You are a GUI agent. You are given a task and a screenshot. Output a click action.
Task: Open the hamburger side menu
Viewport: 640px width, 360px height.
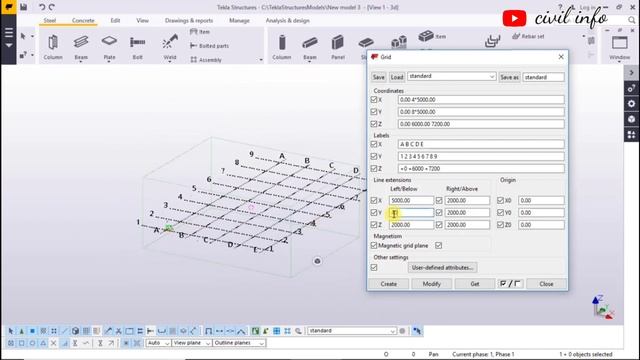click(x=9, y=33)
